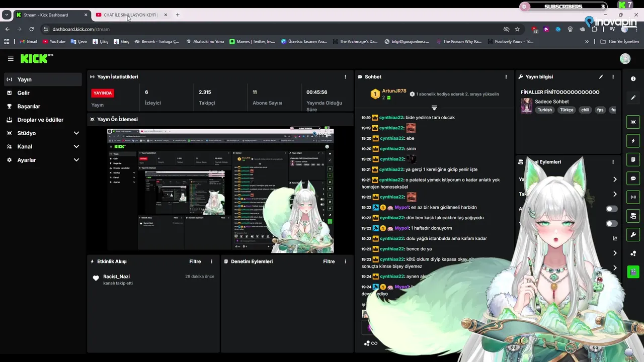This screenshot has height=362, width=644.
Task: Open the info icon in right rail
Action: pos(633,79)
